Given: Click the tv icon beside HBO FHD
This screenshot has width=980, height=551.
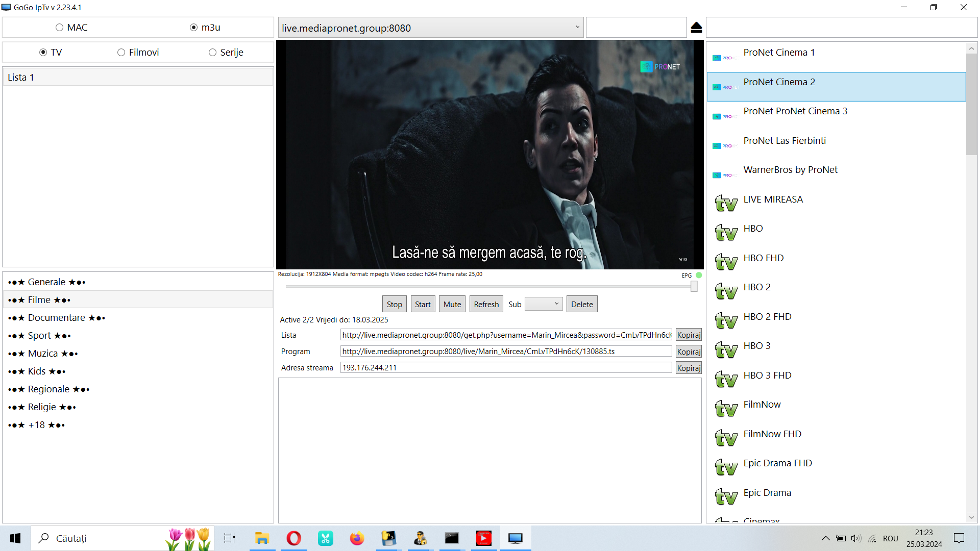Looking at the screenshot, I should coord(726,262).
